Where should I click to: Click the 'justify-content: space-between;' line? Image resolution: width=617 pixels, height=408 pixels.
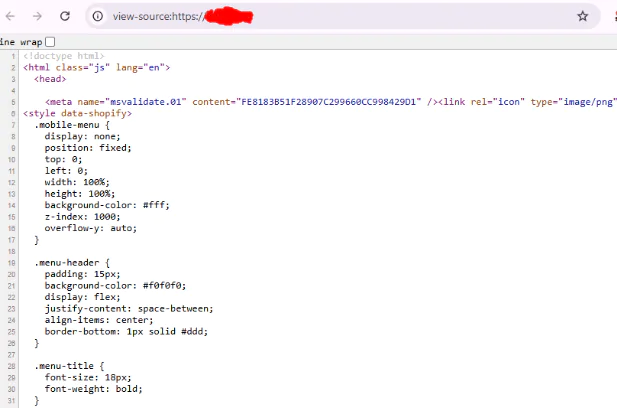pos(129,309)
